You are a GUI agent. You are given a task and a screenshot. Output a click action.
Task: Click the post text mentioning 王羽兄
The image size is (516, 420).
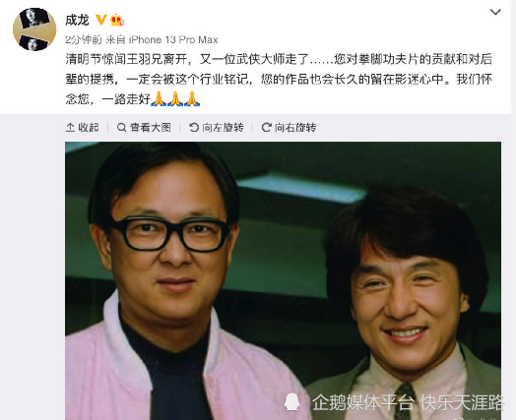click(279, 80)
